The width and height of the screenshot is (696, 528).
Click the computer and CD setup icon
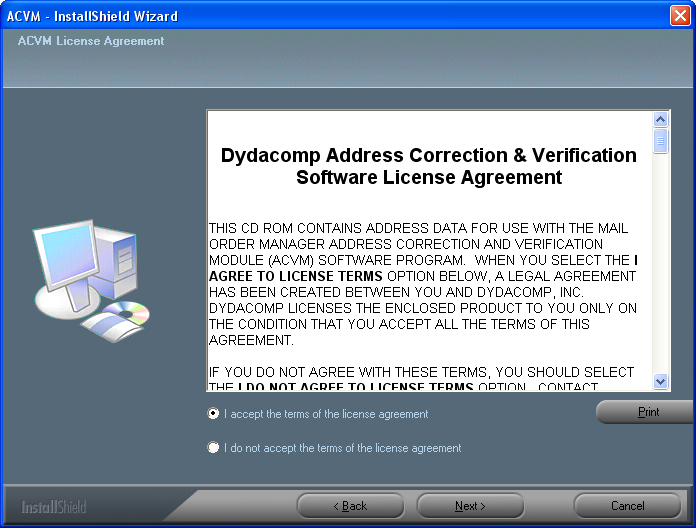[91, 281]
